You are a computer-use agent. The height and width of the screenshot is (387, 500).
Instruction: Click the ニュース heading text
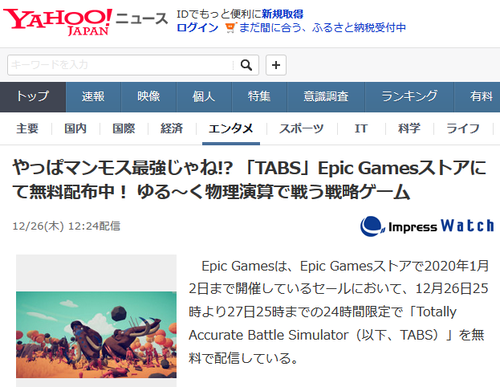[142, 19]
